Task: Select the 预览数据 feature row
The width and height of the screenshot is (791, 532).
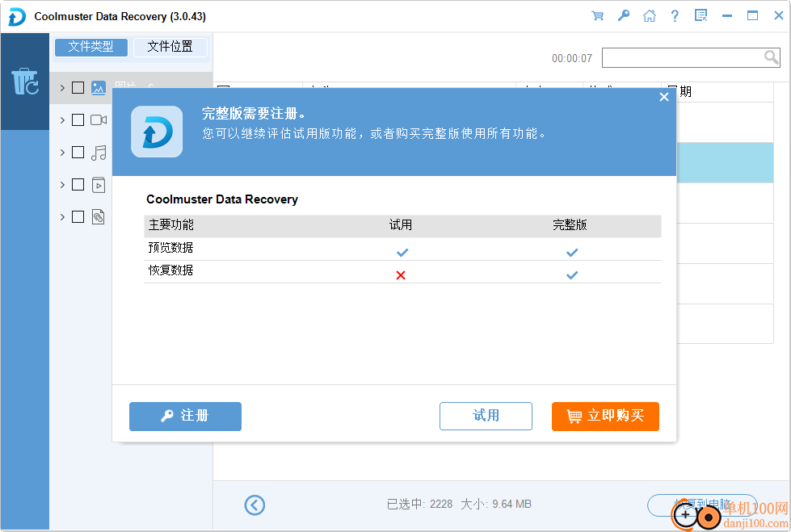Action: point(402,249)
